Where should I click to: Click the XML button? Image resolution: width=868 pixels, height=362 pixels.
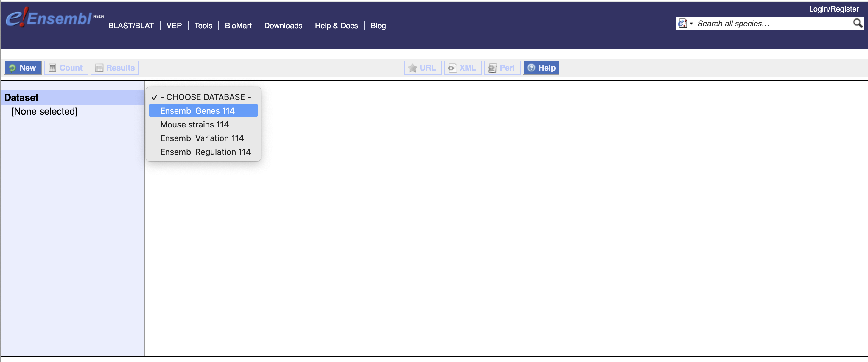(x=463, y=68)
